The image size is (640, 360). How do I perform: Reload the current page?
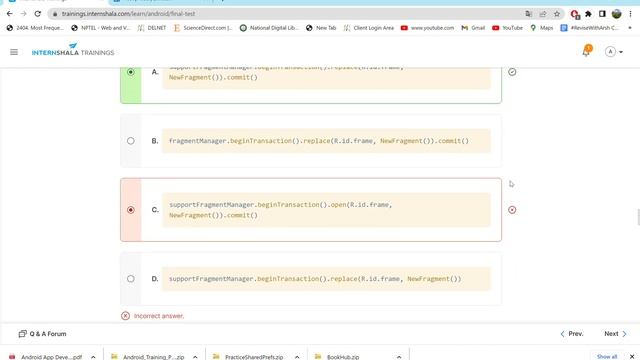tap(38, 13)
